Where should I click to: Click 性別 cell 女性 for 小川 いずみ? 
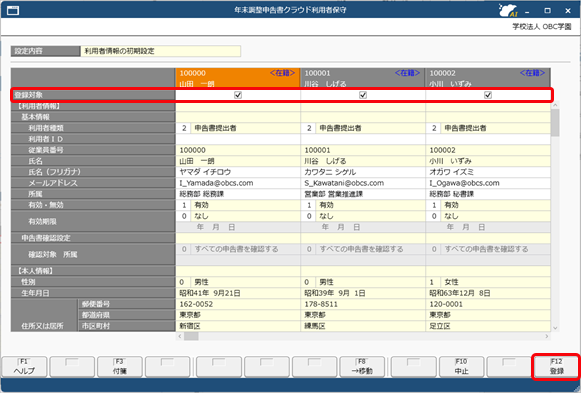pos(488,282)
